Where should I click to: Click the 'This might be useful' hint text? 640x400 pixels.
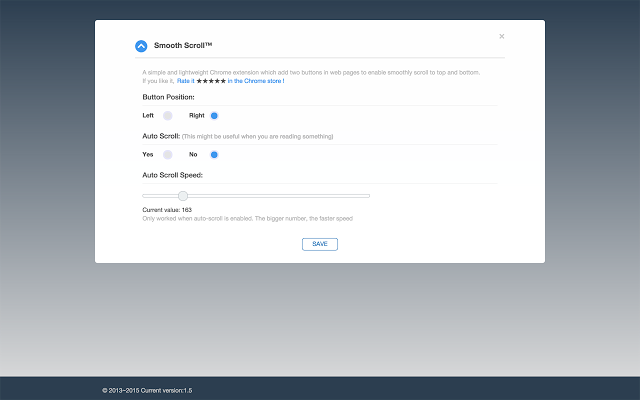258,136
